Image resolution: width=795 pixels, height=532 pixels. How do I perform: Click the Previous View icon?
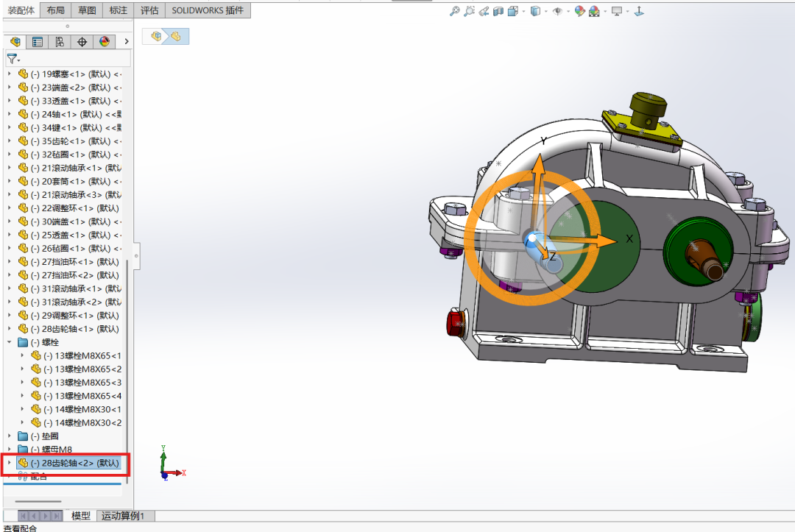pos(484,11)
